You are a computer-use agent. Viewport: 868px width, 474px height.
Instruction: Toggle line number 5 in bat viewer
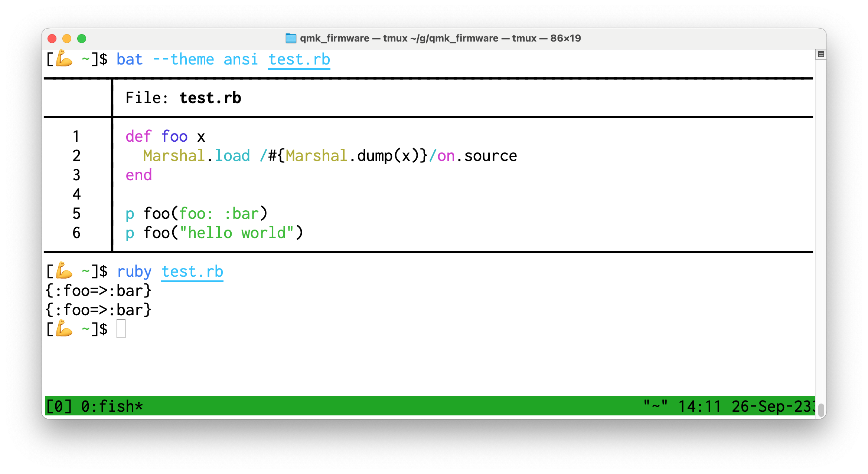[78, 213]
